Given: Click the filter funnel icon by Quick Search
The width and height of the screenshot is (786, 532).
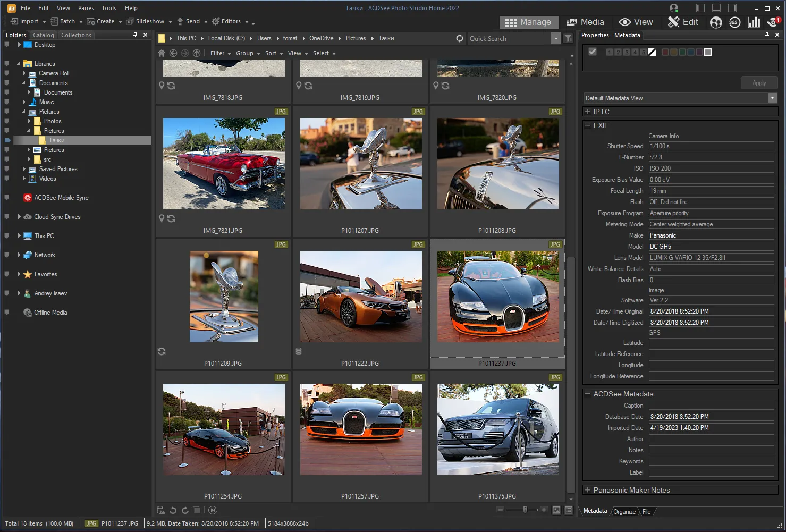Looking at the screenshot, I should (568, 38).
